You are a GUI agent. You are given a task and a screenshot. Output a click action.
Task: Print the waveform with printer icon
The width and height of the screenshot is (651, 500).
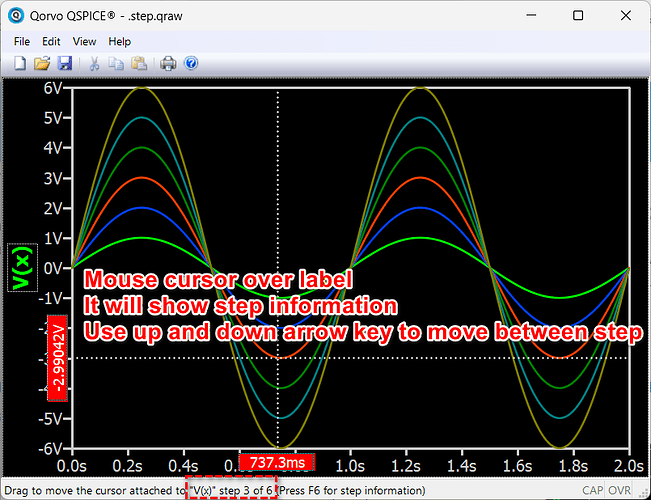click(168, 63)
